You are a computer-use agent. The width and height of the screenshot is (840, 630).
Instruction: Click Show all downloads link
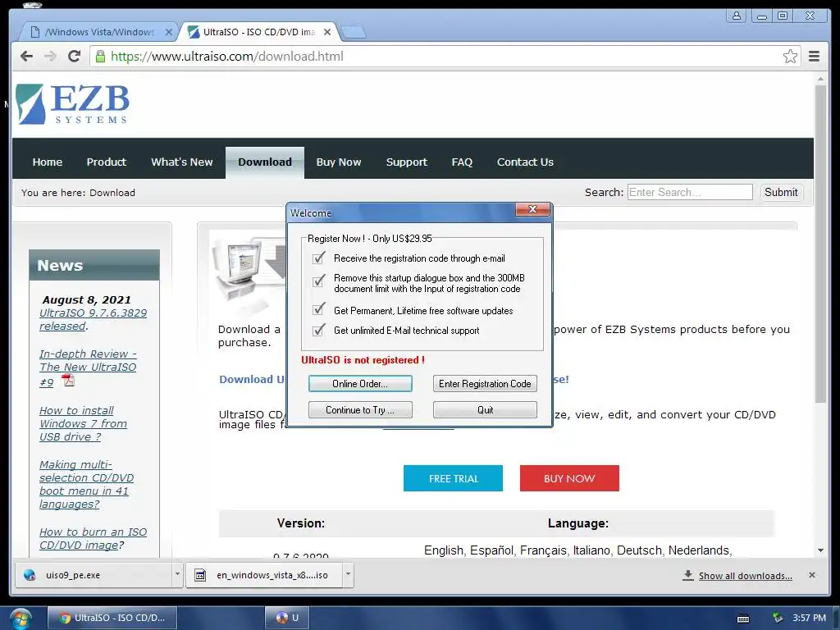[x=745, y=575]
